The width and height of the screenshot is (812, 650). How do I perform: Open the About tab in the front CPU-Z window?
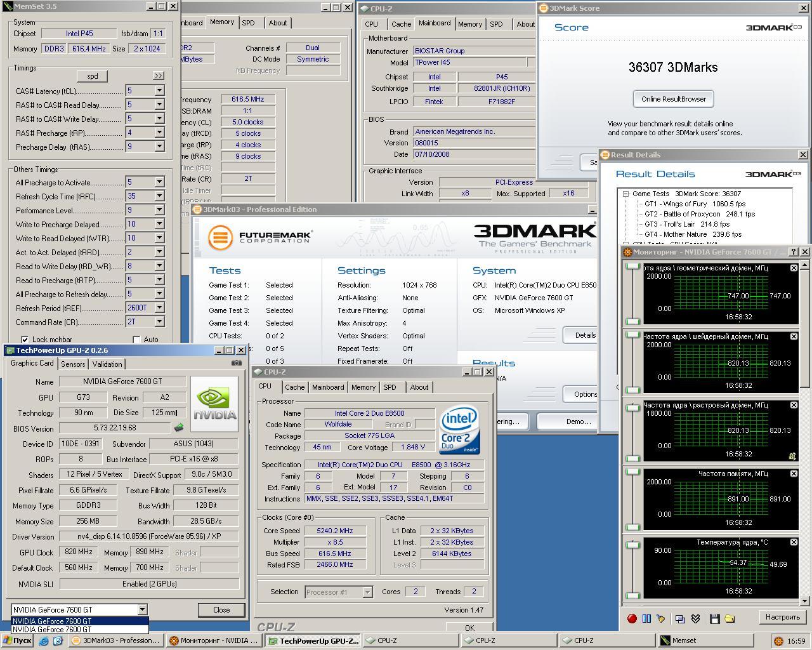[419, 387]
